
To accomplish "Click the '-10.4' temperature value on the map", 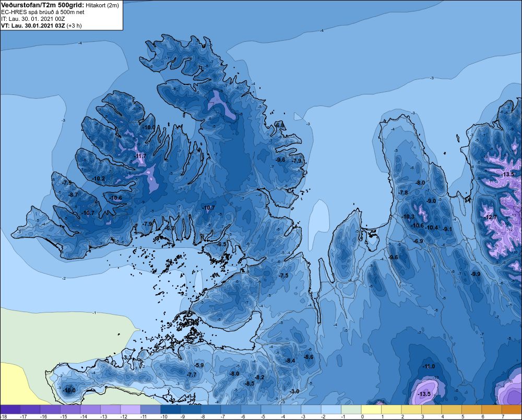I will coord(432,227).
